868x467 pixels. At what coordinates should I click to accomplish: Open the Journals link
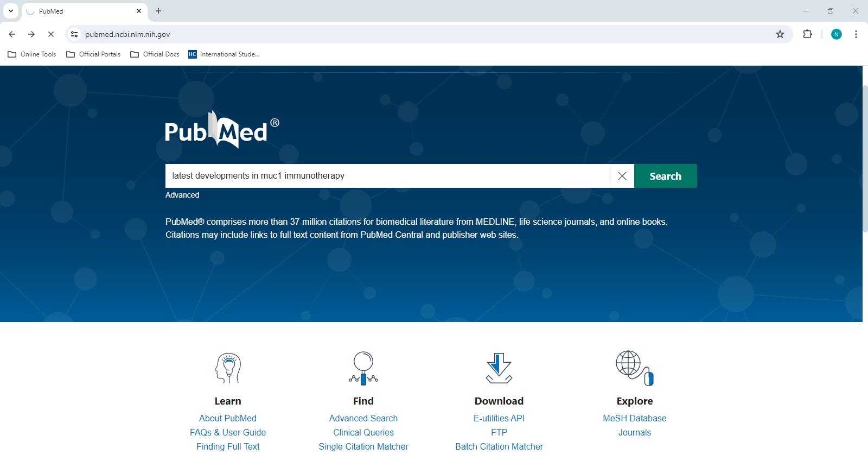pyautogui.click(x=635, y=432)
